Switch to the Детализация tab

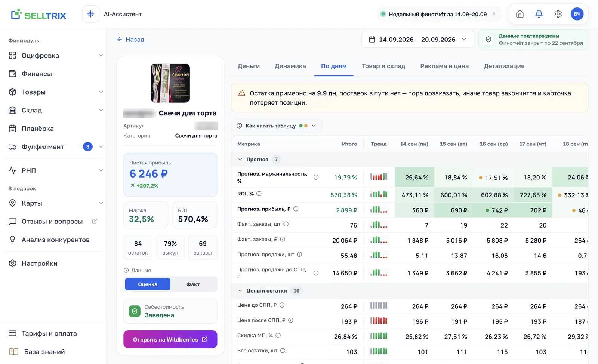click(504, 66)
